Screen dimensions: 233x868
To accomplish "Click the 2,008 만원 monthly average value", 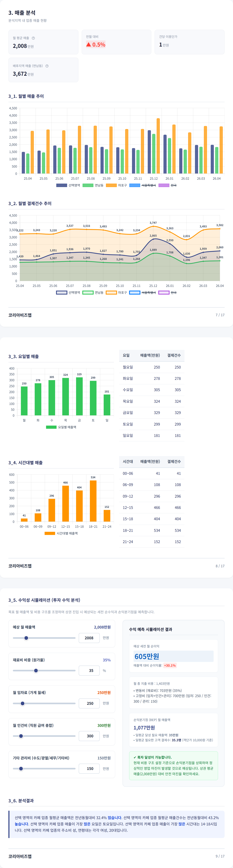I will (x=23, y=46).
